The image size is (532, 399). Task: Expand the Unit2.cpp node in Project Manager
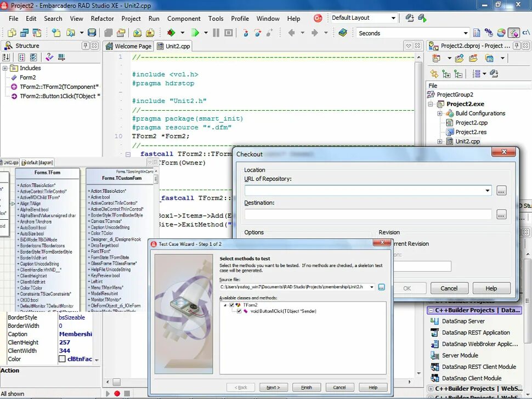coord(440,142)
